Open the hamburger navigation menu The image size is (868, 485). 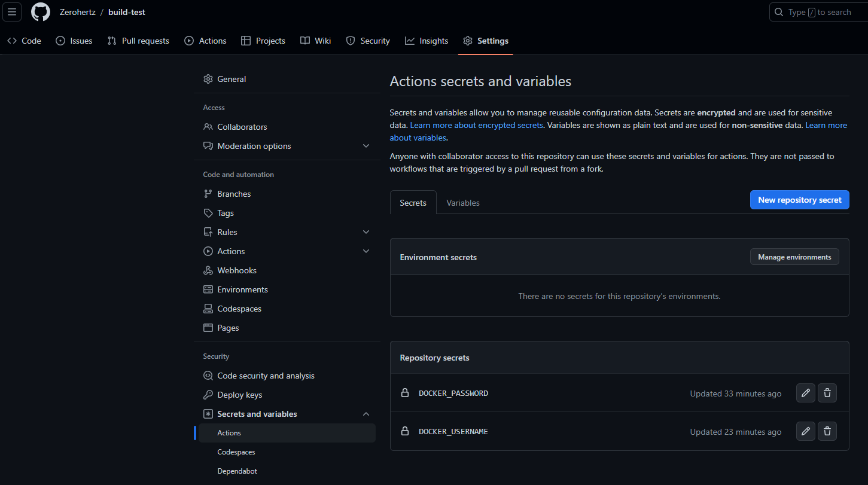point(12,12)
